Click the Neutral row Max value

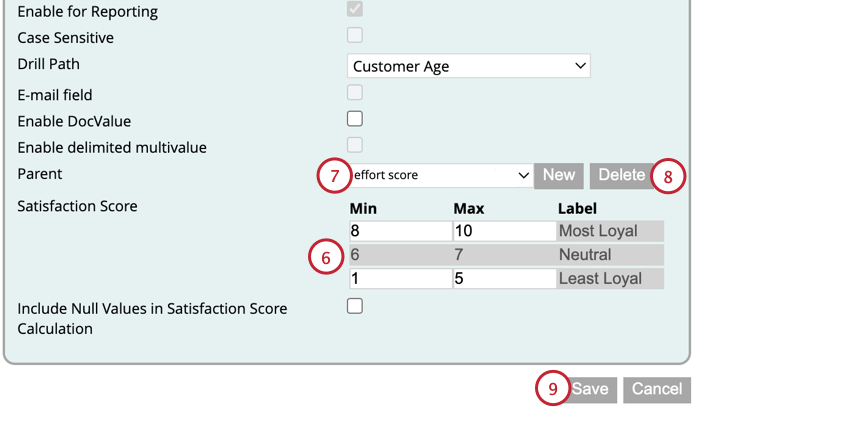(503, 255)
